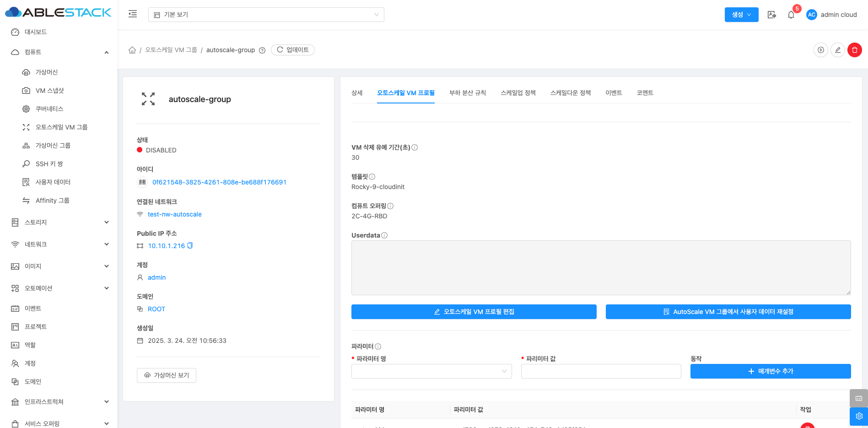The image size is (868, 428).
Task: Click the settings gear icon at bottom right
Action: (x=859, y=416)
